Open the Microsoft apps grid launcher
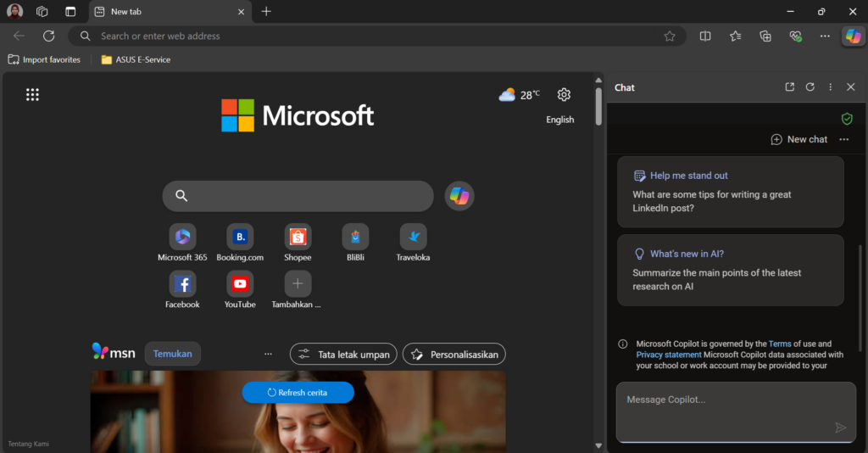Image resolution: width=868 pixels, height=453 pixels. tap(32, 94)
